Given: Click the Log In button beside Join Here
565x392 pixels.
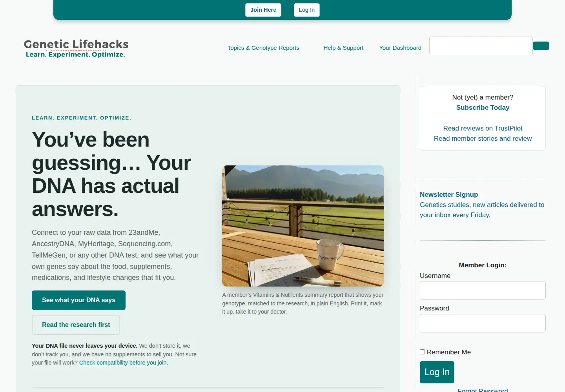Looking at the screenshot, I should (307, 10).
